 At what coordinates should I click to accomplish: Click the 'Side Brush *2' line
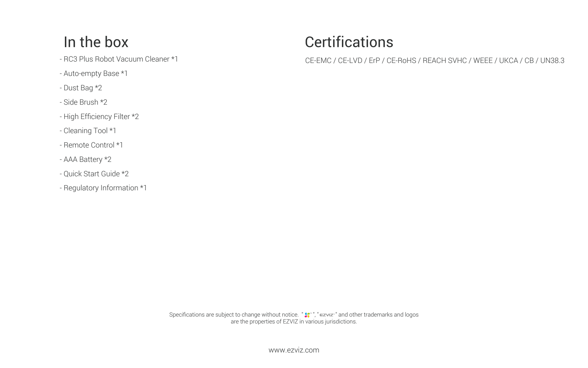coord(83,102)
